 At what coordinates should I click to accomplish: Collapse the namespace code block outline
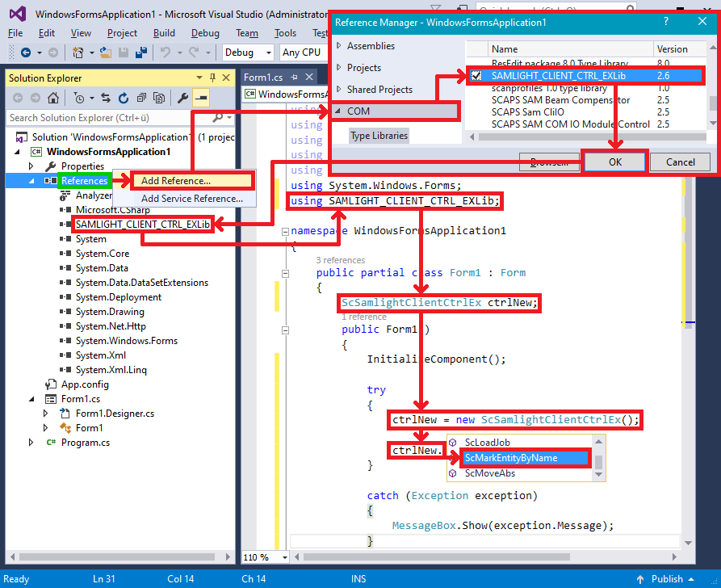pyautogui.click(x=285, y=232)
